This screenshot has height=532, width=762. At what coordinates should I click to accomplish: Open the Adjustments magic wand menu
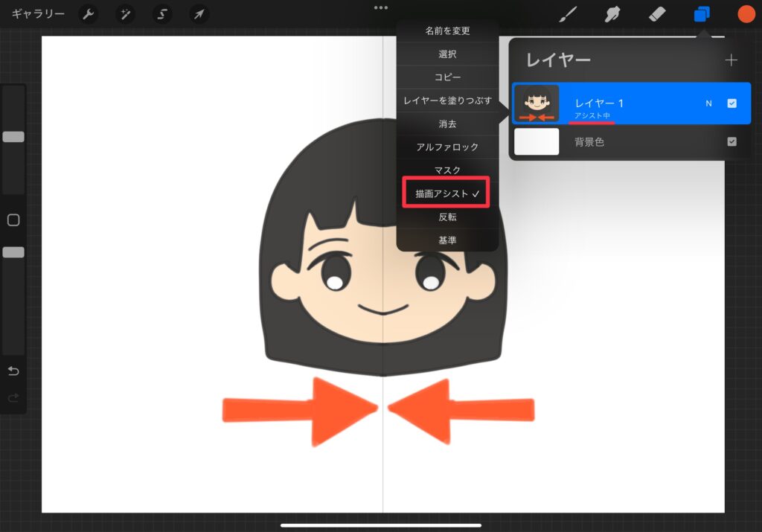(x=124, y=14)
